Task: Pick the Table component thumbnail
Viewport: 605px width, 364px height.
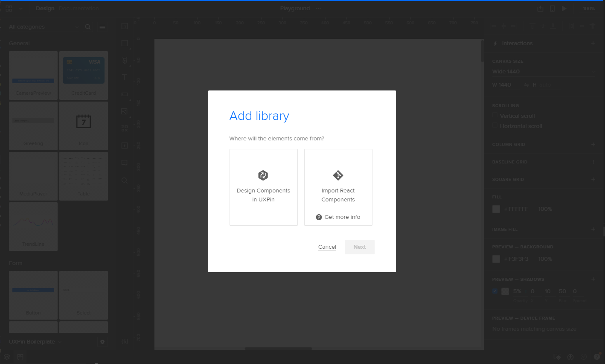Action: 84,176
